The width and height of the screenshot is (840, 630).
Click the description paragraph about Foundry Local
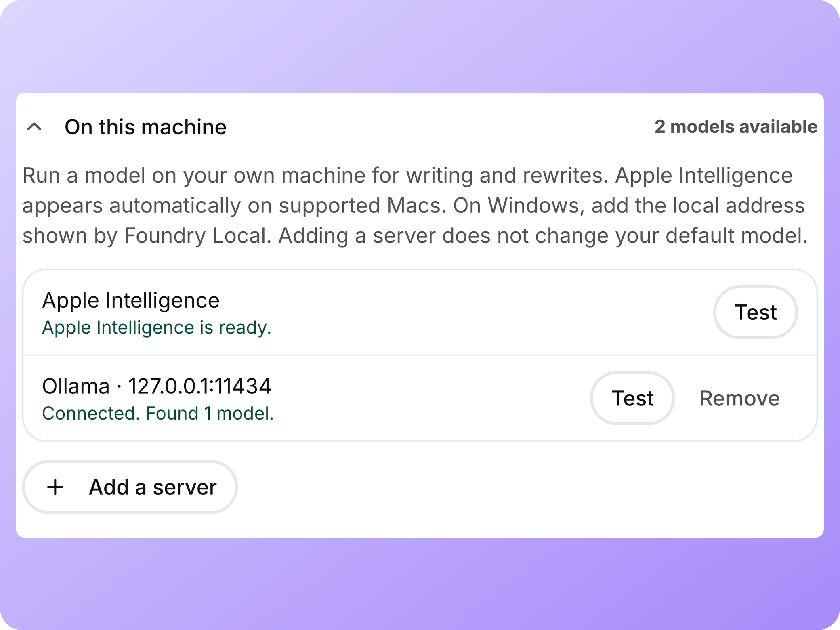pyautogui.click(x=415, y=206)
